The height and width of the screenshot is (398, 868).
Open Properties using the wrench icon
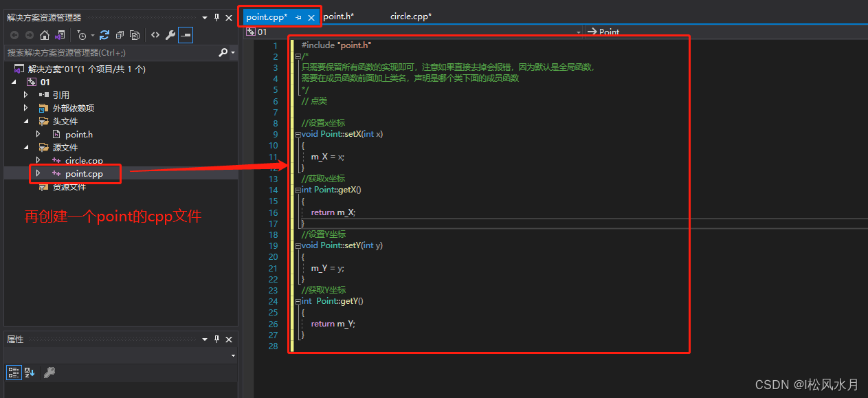[x=170, y=35]
